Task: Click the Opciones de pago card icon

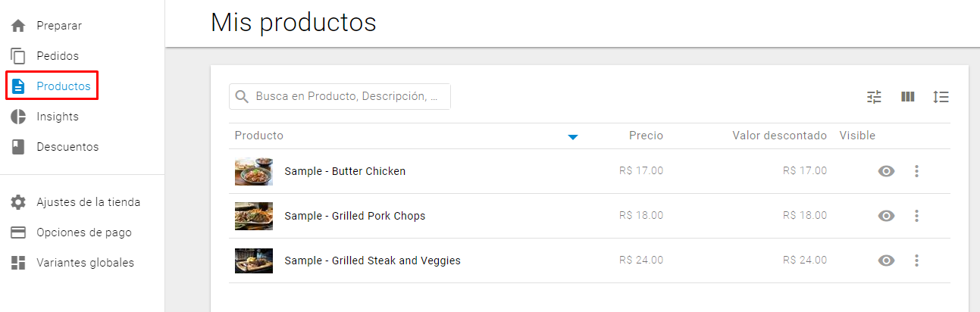Action: point(19,232)
